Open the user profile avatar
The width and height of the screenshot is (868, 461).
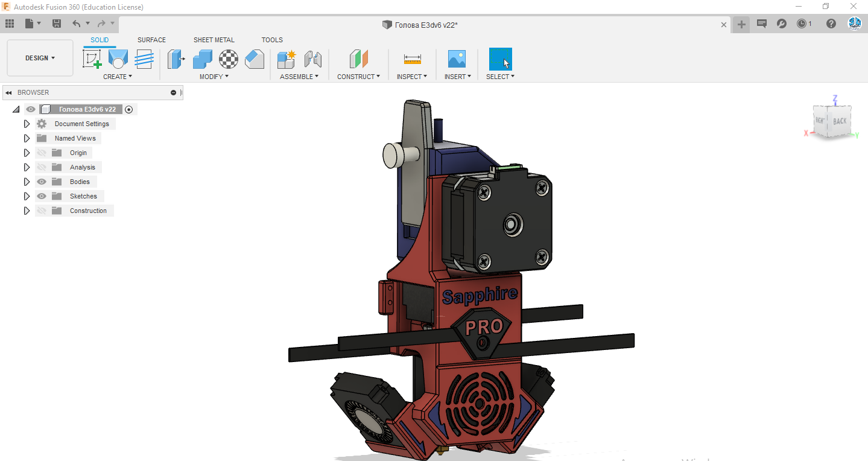[x=855, y=24]
